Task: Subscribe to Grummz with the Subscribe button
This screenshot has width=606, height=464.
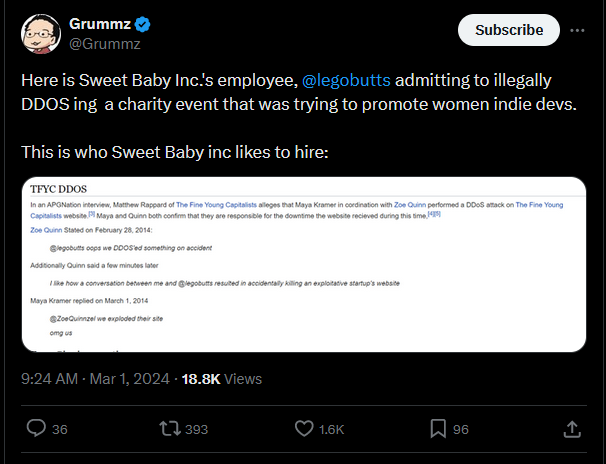Action: [509, 30]
